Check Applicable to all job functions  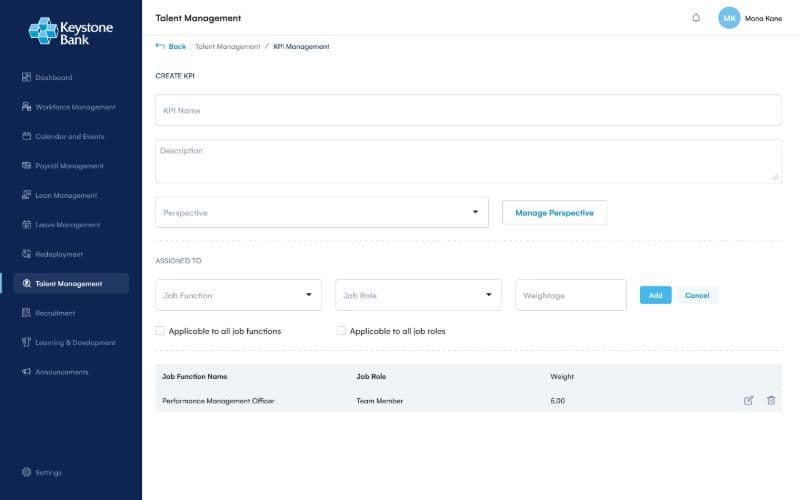160,331
